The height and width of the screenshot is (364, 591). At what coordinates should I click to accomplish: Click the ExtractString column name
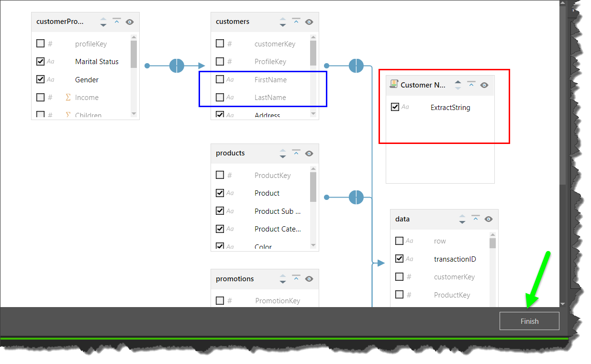(x=450, y=108)
